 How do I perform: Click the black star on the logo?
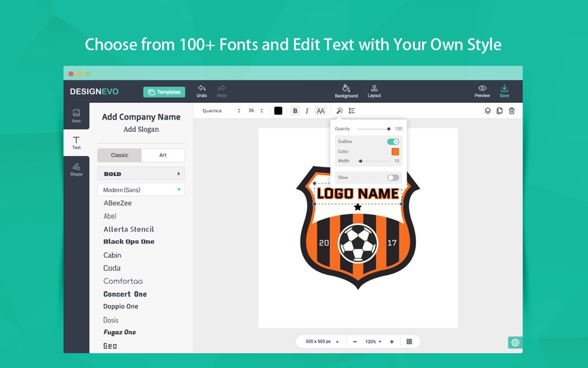click(x=358, y=207)
